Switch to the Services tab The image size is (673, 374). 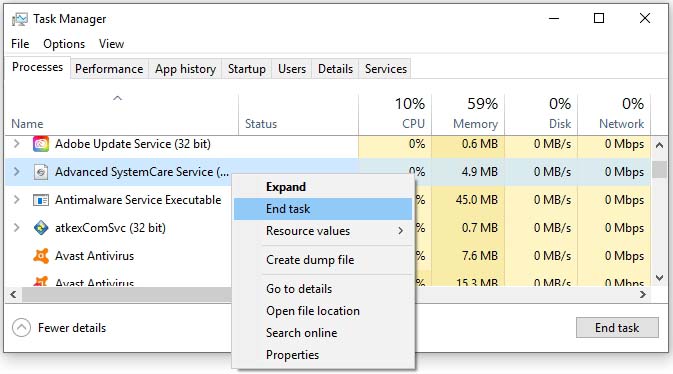coord(386,69)
